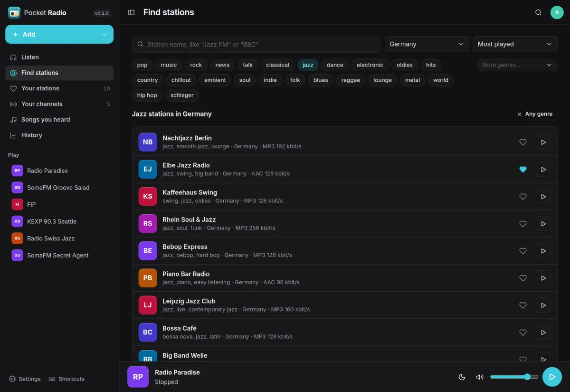The height and width of the screenshot is (392, 570).
Task: Play the Elbe Jazz Radio station
Action: [x=543, y=169]
